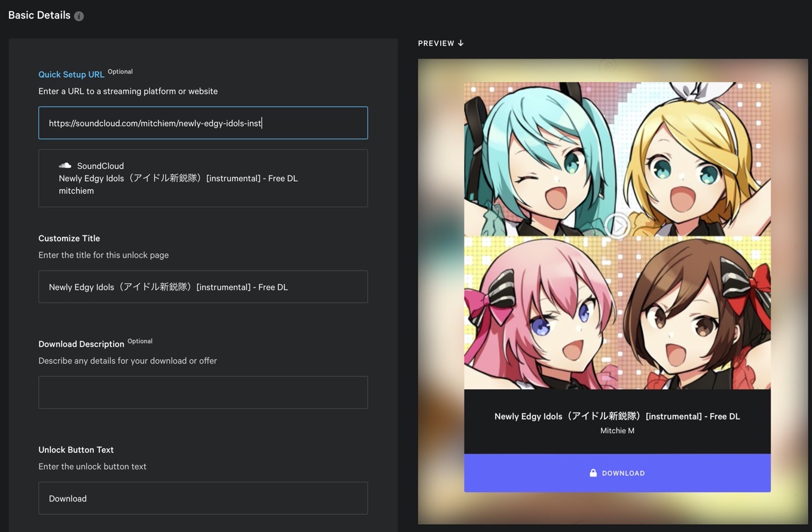The height and width of the screenshot is (532, 812).
Task: Click the preview track title text
Action: (x=617, y=416)
